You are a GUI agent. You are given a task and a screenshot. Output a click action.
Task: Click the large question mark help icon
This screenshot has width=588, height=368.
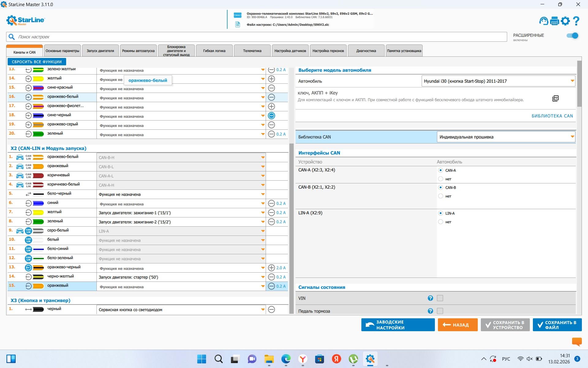pos(576,21)
